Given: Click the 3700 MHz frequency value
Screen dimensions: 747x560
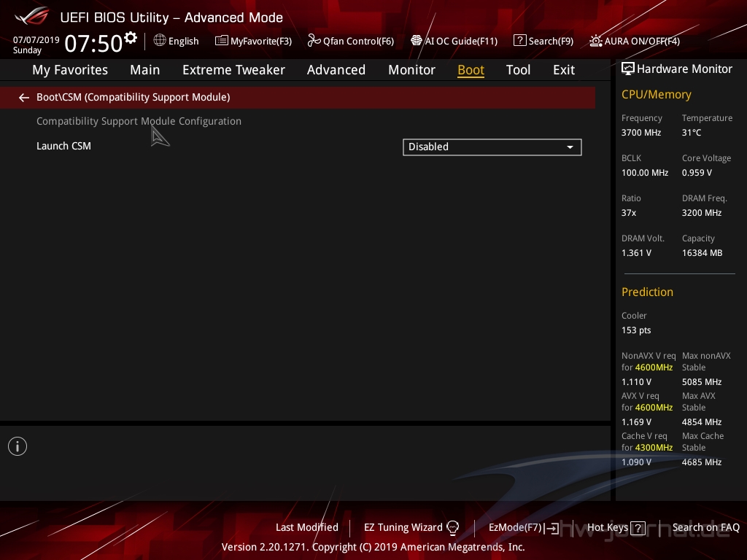Looking at the screenshot, I should 641,133.
